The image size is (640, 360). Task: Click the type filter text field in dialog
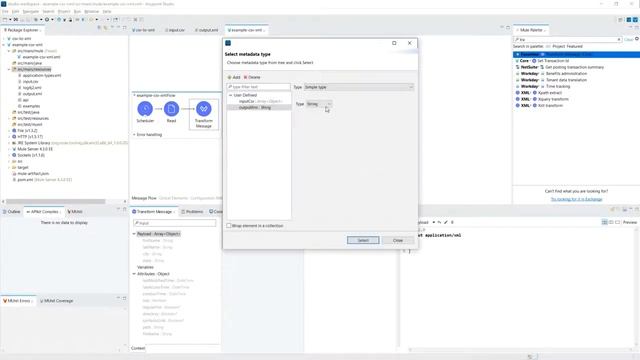(x=259, y=87)
